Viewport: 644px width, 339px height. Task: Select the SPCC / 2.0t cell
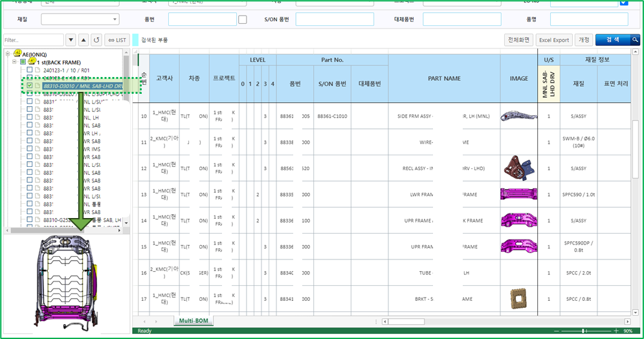coord(578,272)
